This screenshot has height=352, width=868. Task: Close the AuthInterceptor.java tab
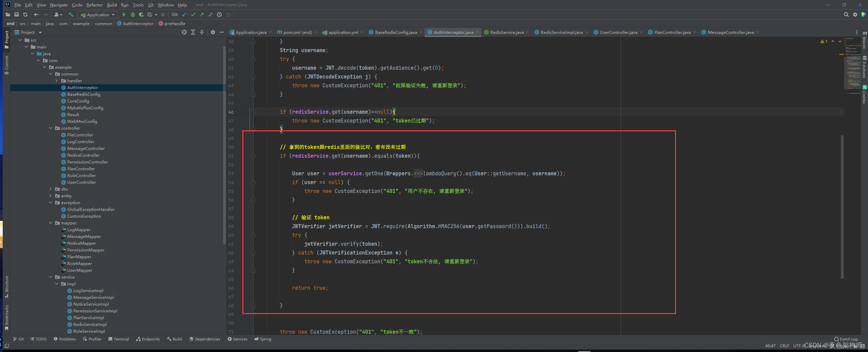pyautogui.click(x=477, y=32)
